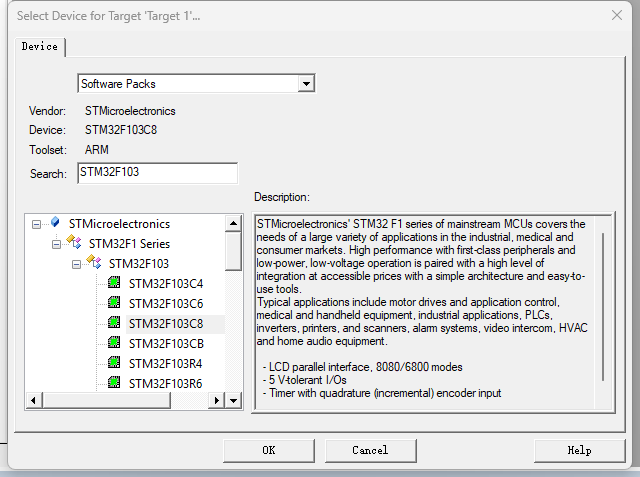Click the chip icon beside STM32F103CB
640x477 pixels.
(x=114, y=342)
